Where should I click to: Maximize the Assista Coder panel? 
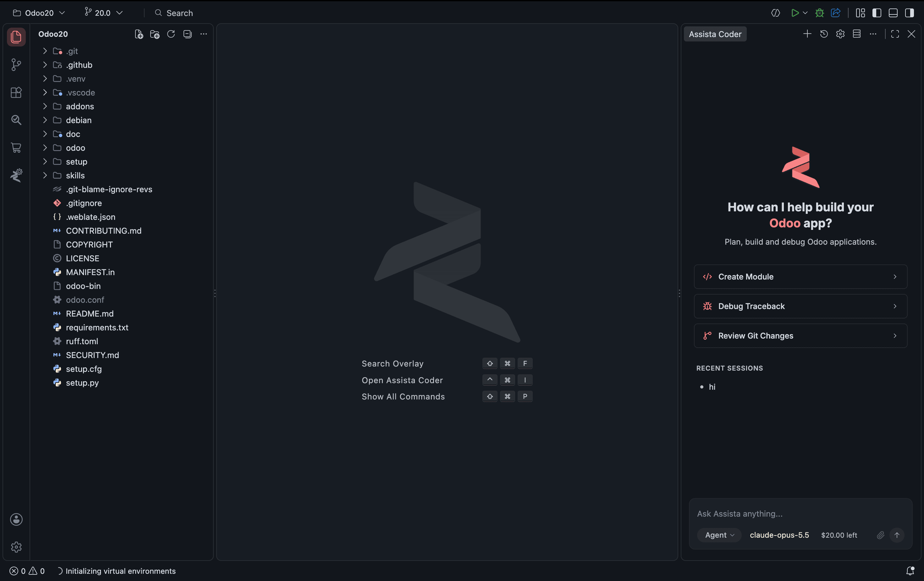coord(895,34)
